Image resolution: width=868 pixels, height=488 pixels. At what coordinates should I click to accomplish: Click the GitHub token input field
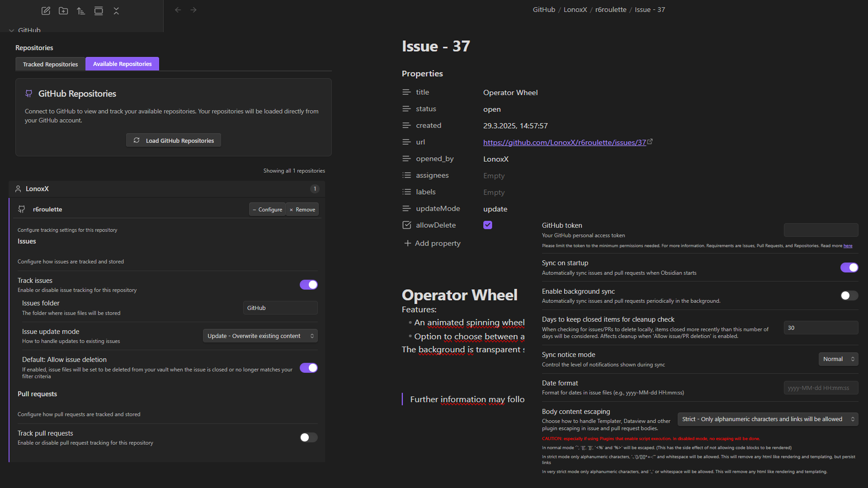click(x=821, y=230)
